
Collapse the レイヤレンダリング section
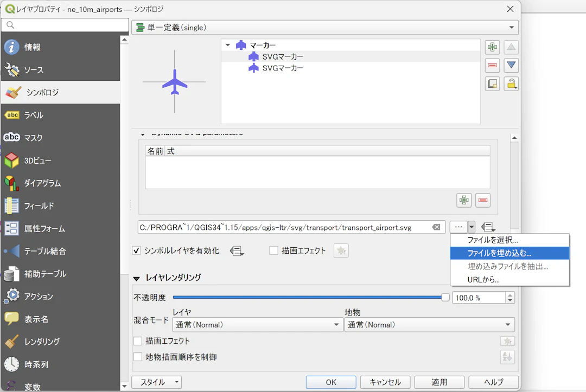(136, 278)
